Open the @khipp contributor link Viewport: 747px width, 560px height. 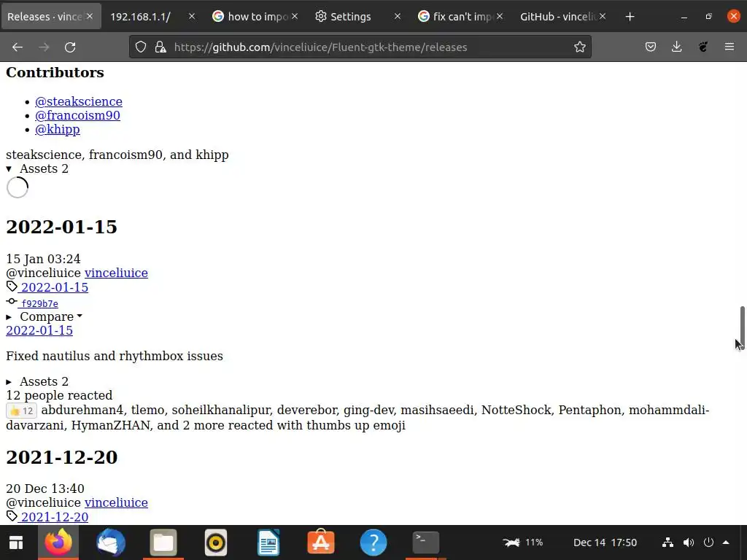tap(58, 129)
